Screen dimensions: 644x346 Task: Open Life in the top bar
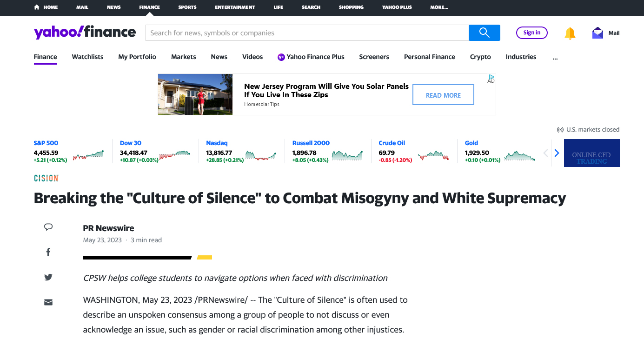point(279,7)
